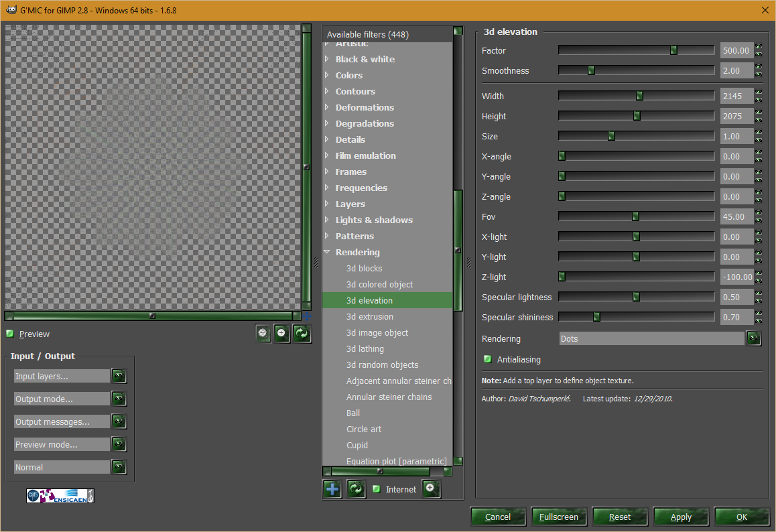The height and width of the screenshot is (532, 776).
Task: Select the Ball filter
Action: click(x=353, y=413)
